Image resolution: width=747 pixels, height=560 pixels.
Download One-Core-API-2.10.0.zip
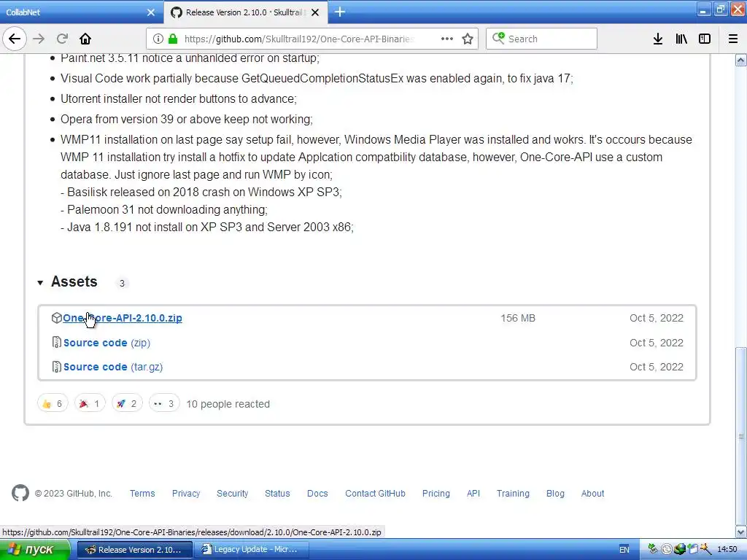pos(123,318)
